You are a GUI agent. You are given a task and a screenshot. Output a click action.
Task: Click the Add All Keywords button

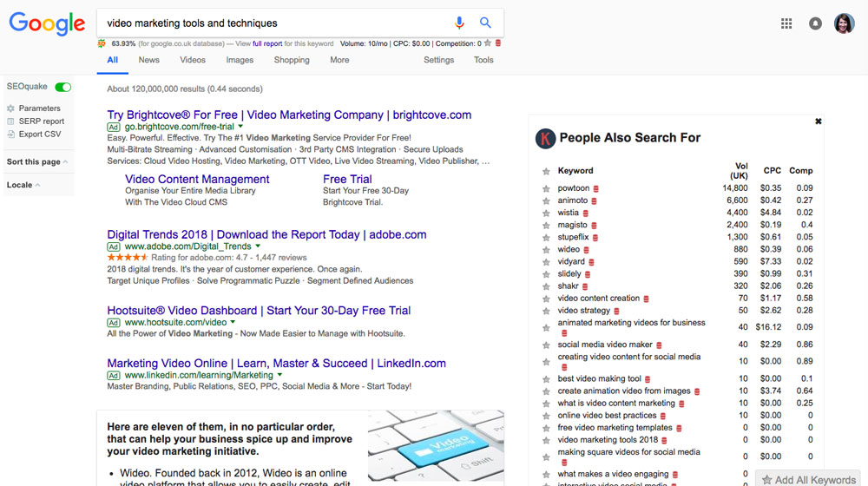[x=808, y=479]
